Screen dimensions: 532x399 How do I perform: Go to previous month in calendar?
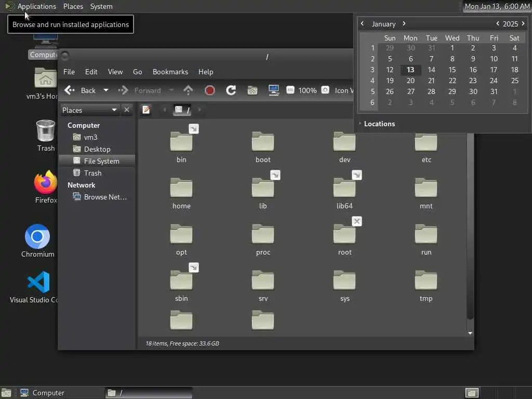(362, 23)
